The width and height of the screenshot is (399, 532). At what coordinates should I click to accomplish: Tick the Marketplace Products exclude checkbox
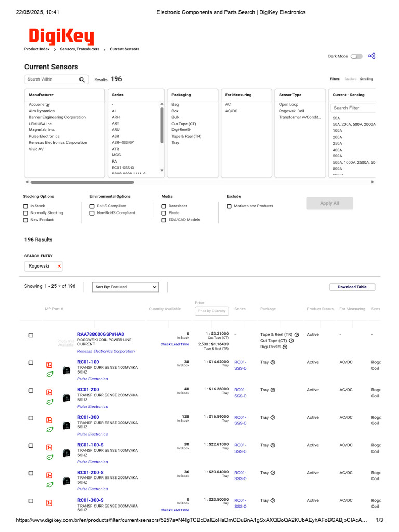[x=229, y=206]
